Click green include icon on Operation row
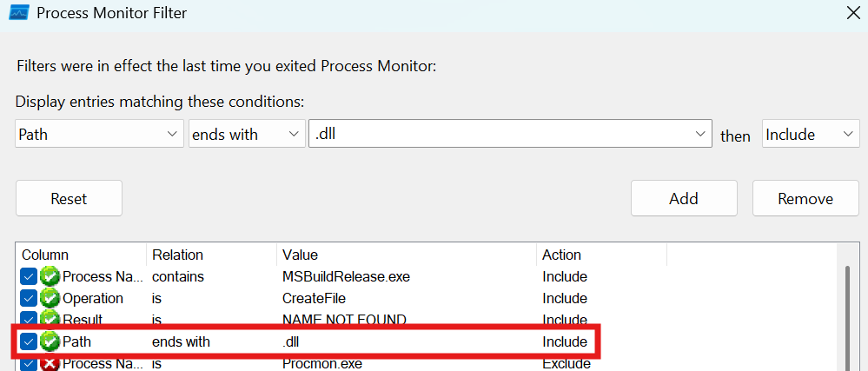 tap(50, 298)
